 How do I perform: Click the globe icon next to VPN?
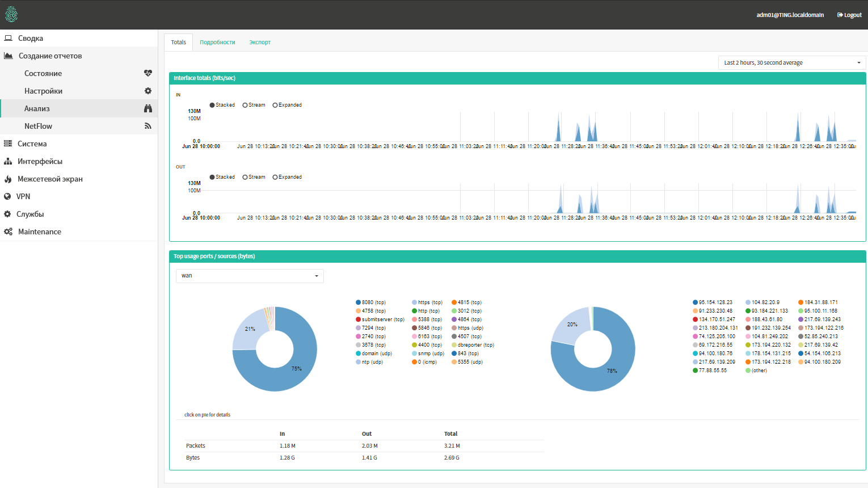[7, 196]
